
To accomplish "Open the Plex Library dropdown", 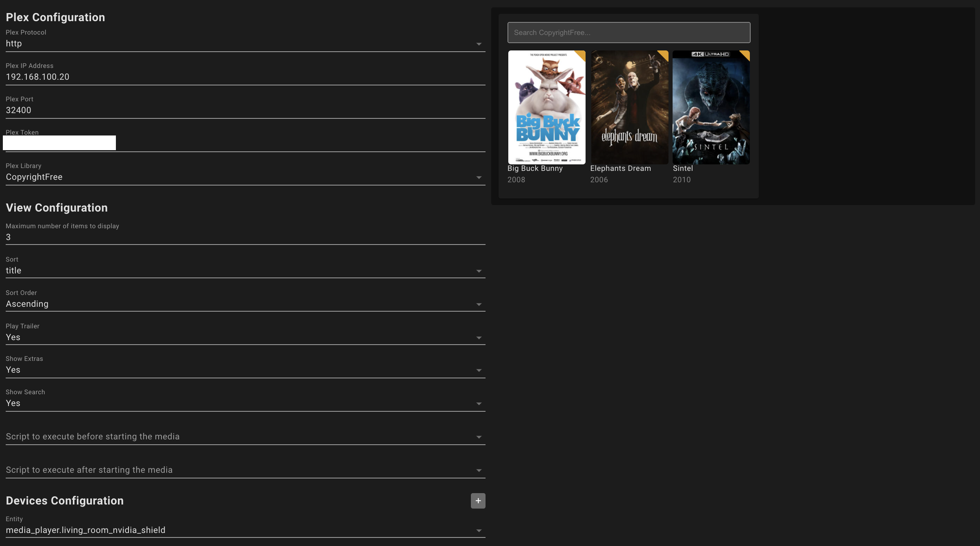I will [246, 174].
